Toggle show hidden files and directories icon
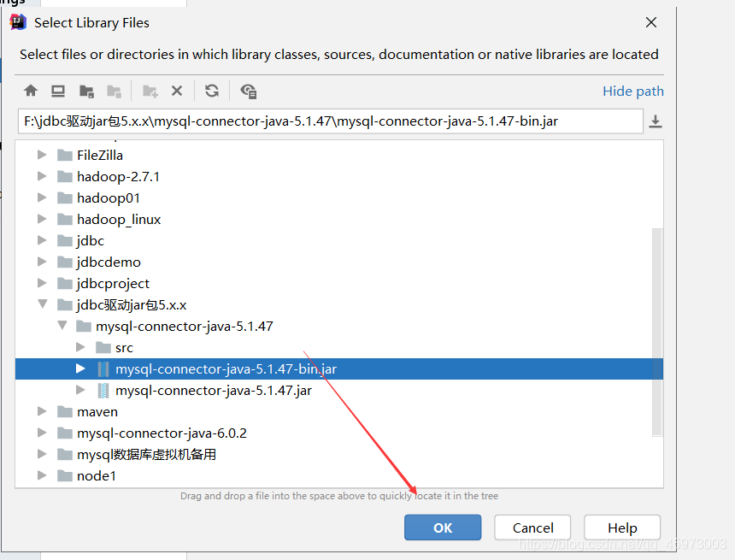The width and height of the screenshot is (735, 560). [x=248, y=91]
